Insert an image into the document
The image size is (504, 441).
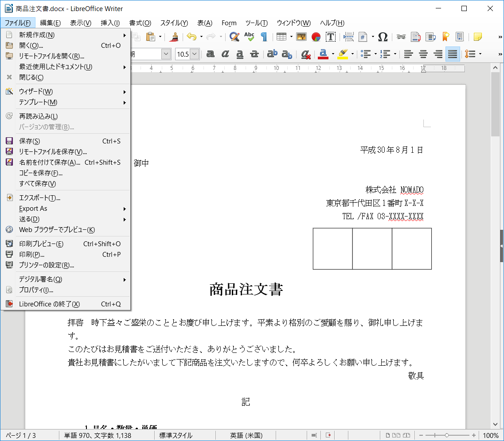coord(301,36)
